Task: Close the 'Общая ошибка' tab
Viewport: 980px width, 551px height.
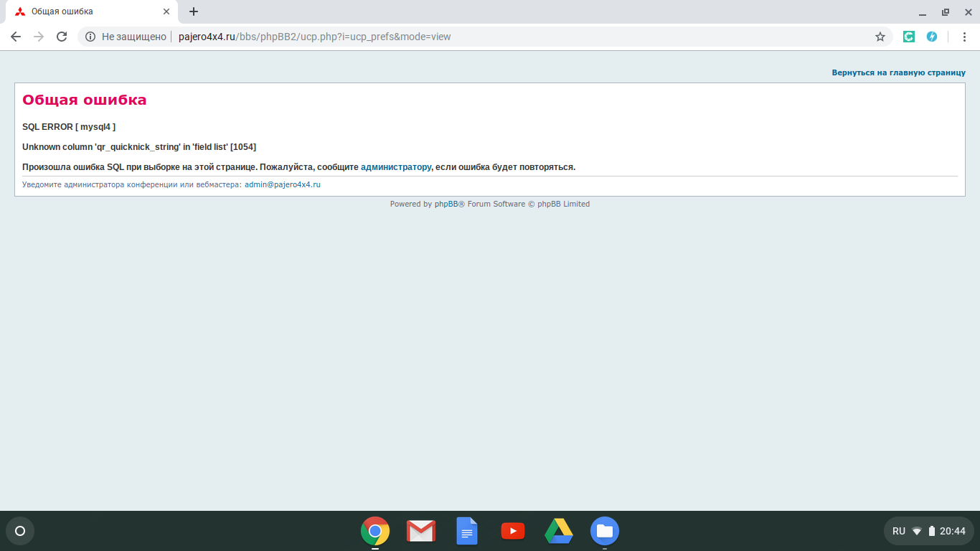Action: click(x=166, y=11)
